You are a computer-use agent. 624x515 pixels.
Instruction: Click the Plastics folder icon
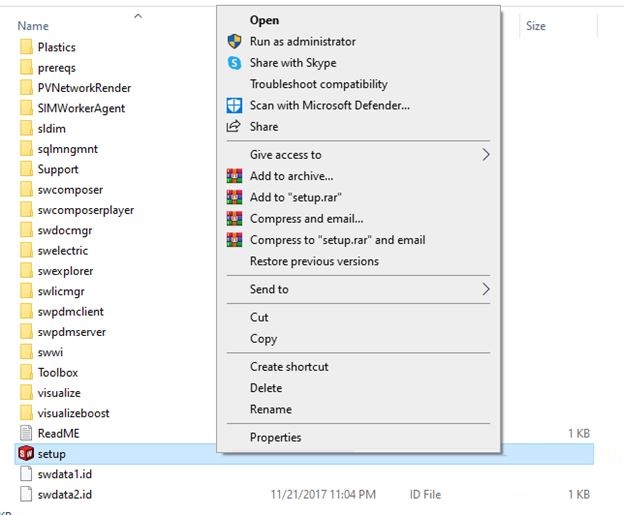pyautogui.click(x=26, y=47)
